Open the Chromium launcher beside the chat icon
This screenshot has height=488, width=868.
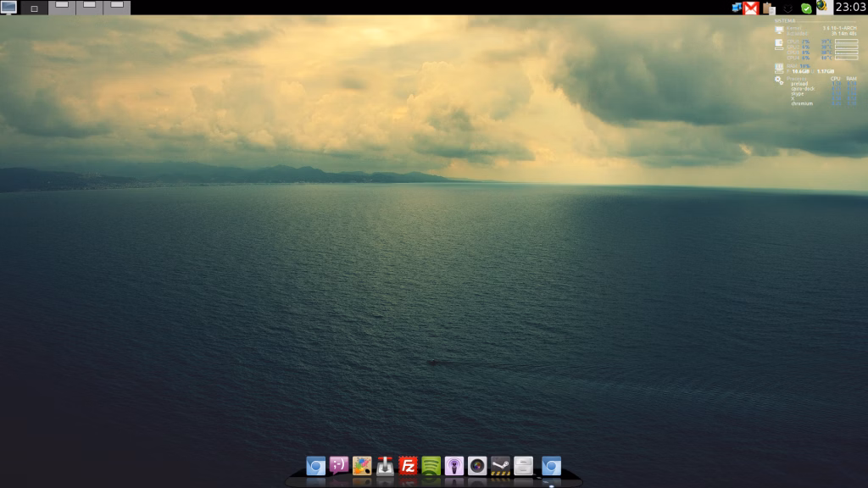point(315,466)
